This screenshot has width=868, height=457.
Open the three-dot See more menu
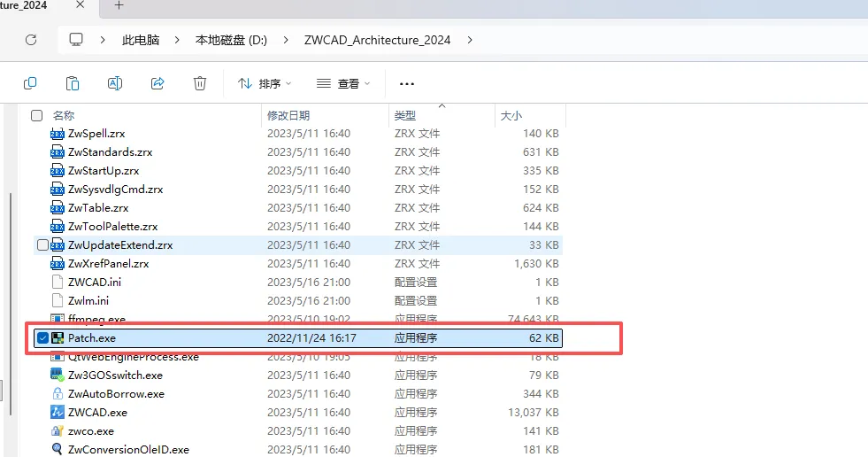[x=407, y=83]
